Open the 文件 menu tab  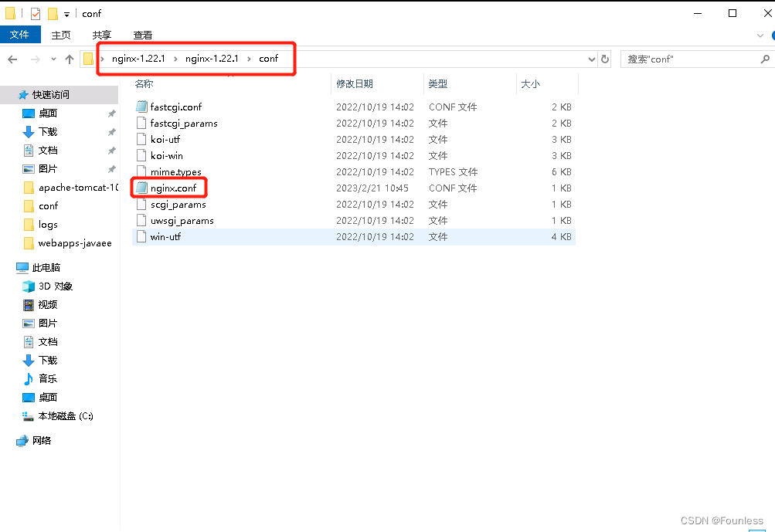click(x=20, y=35)
